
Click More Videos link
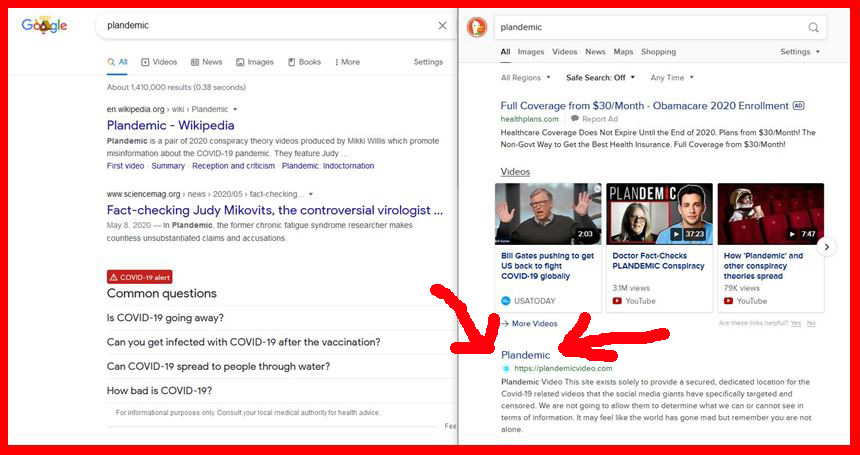click(x=534, y=324)
